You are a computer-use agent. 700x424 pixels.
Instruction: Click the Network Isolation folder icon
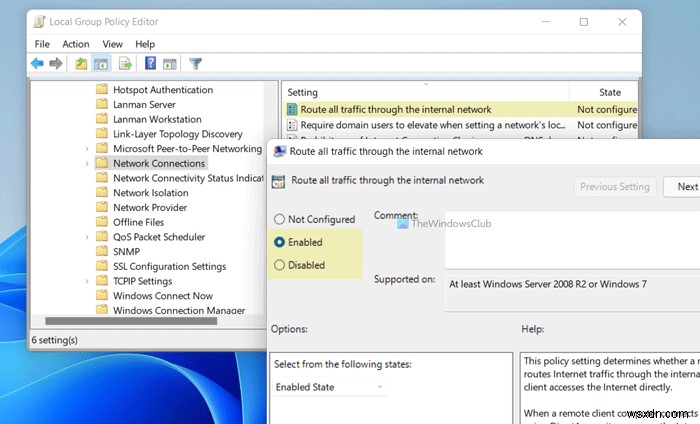pyautogui.click(x=102, y=192)
